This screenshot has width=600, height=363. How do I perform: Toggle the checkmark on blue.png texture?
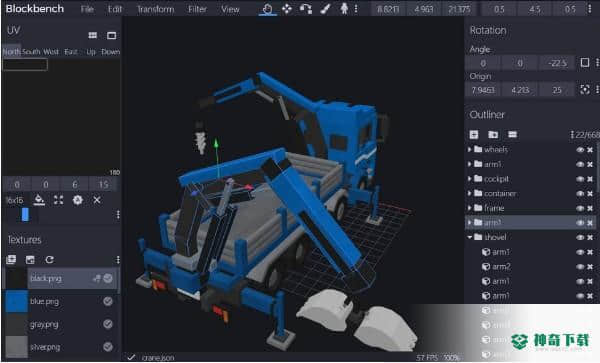point(108,301)
